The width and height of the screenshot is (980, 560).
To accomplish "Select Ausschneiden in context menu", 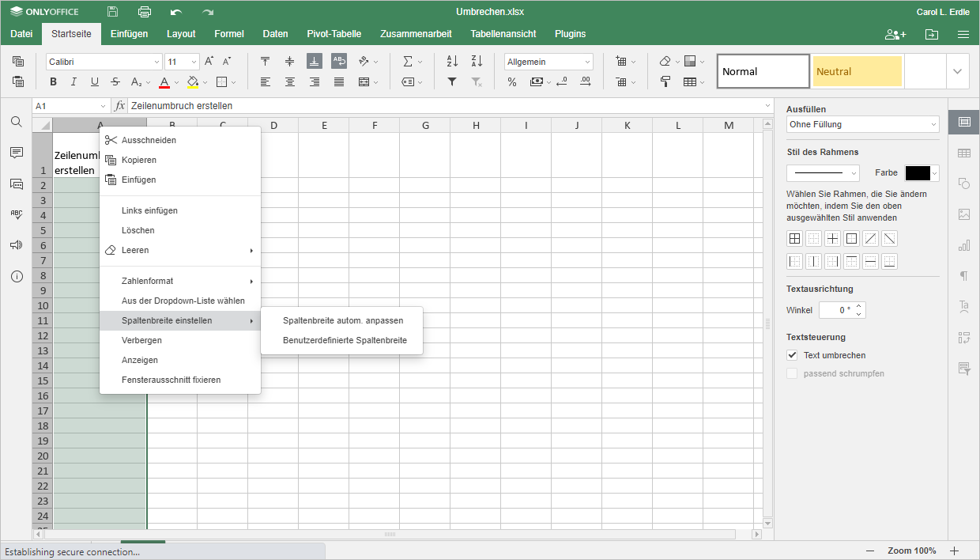I will click(x=149, y=140).
